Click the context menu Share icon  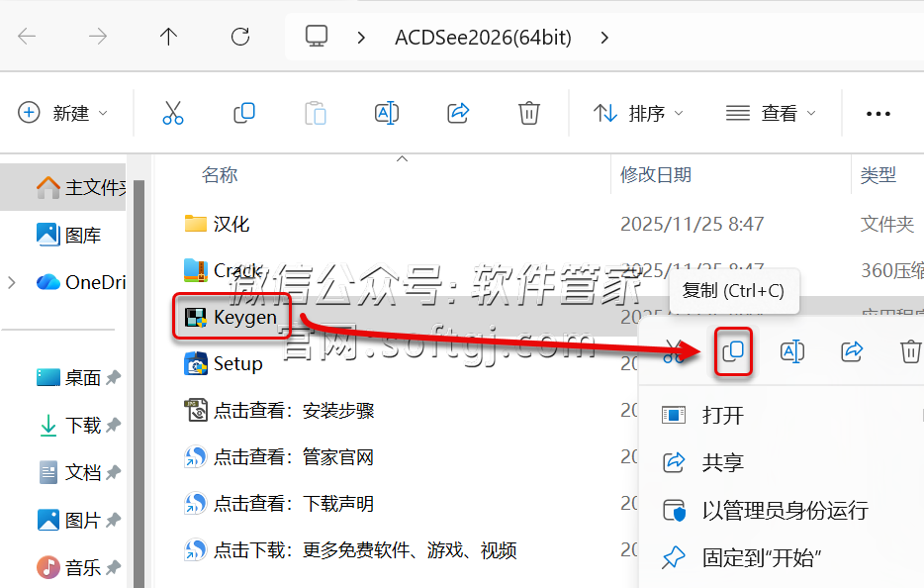coord(852,351)
